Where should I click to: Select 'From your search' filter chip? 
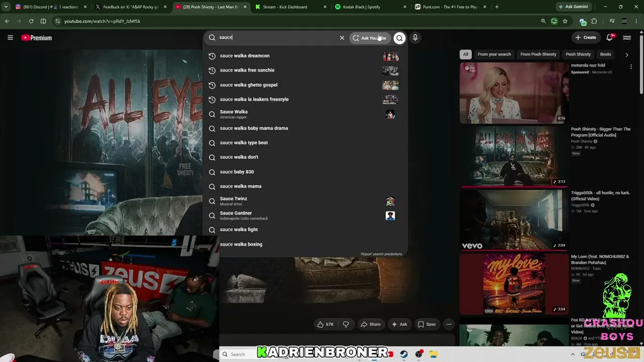(x=494, y=54)
